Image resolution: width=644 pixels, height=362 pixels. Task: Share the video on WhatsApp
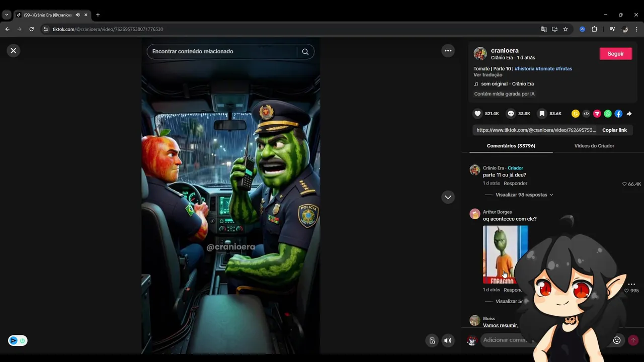[x=608, y=114]
